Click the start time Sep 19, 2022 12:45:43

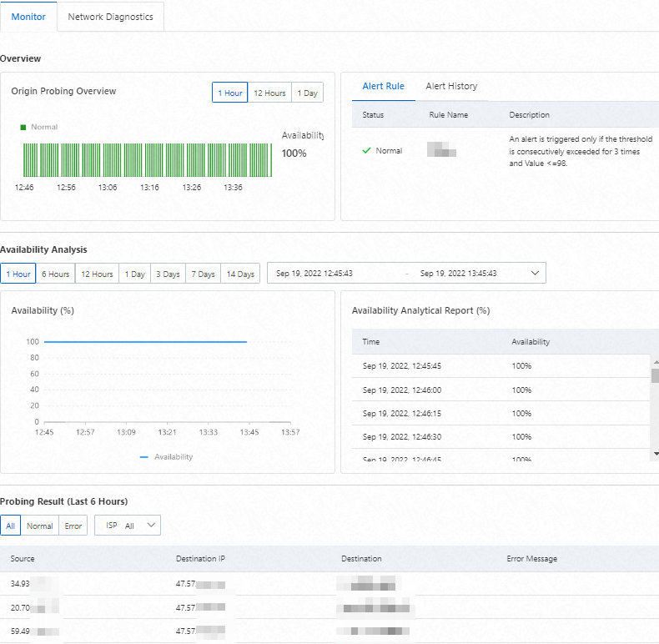[x=314, y=274]
